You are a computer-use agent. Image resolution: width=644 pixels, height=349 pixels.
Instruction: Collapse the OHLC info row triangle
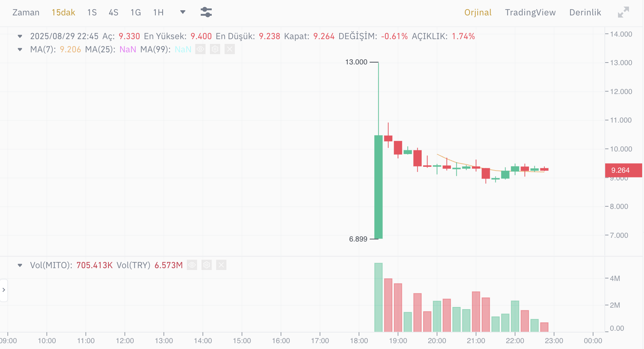tap(20, 37)
